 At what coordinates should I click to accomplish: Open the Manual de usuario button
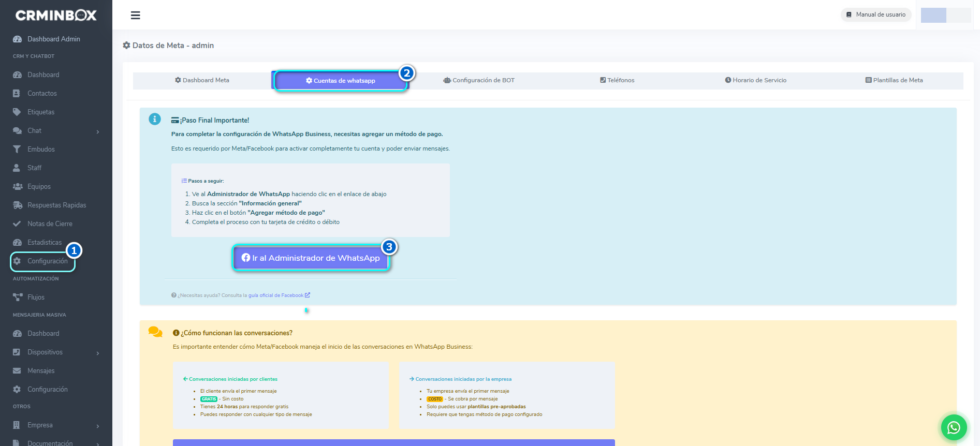pyautogui.click(x=876, y=14)
